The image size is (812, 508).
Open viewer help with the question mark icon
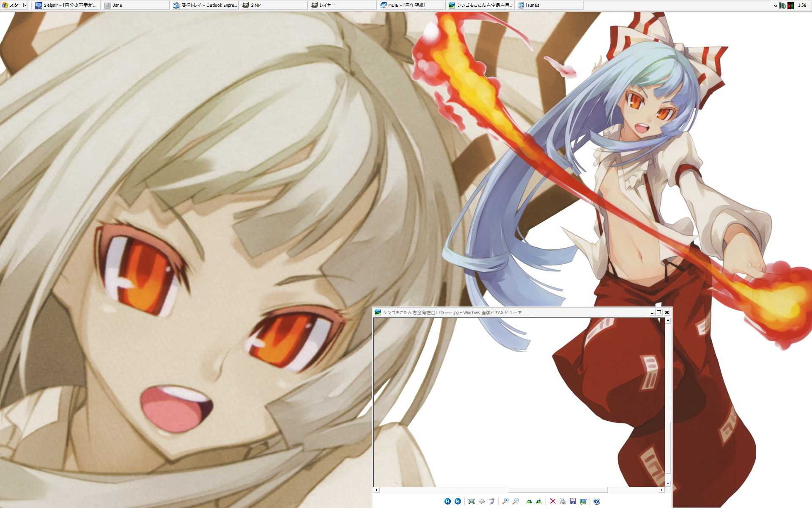click(x=597, y=501)
